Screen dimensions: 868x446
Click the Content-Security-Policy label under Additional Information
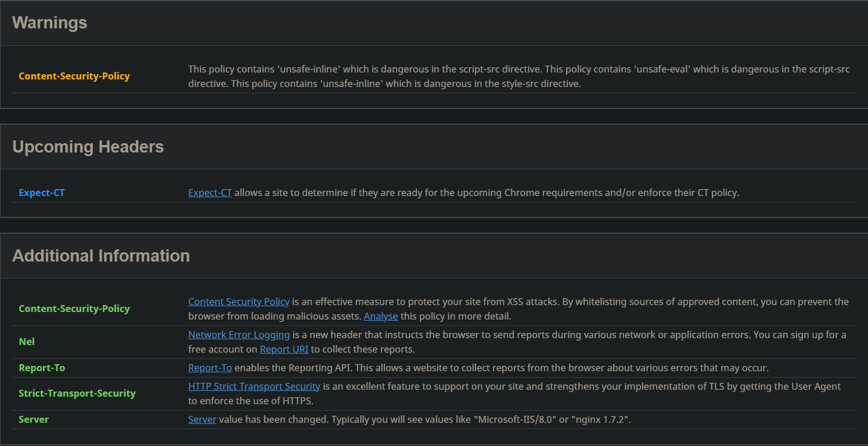[74, 309]
